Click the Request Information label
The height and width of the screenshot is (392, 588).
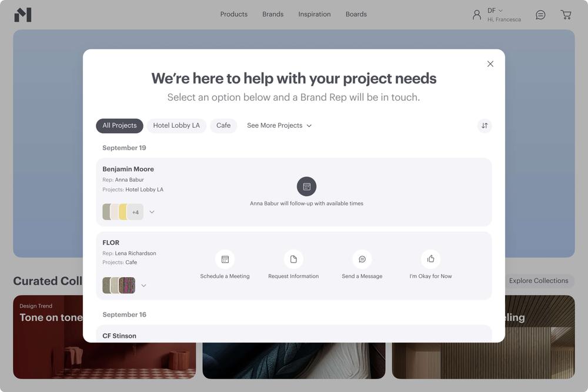pyautogui.click(x=293, y=276)
